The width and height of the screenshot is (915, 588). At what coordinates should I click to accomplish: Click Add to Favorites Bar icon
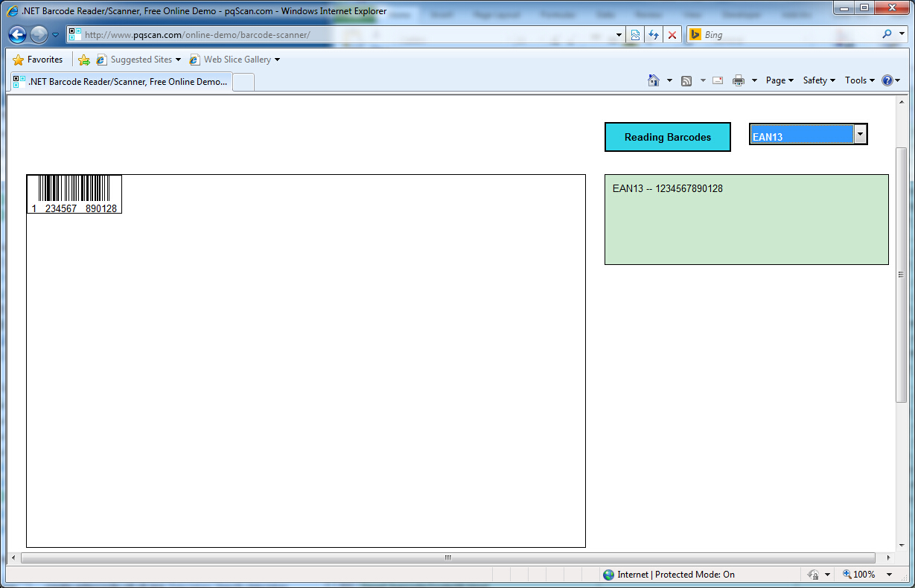point(84,60)
